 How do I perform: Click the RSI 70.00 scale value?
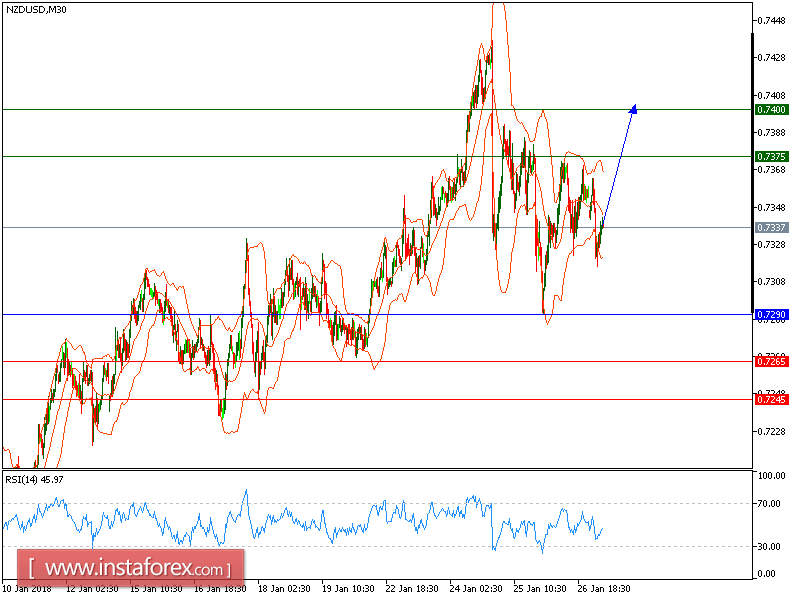coord(769,504)
